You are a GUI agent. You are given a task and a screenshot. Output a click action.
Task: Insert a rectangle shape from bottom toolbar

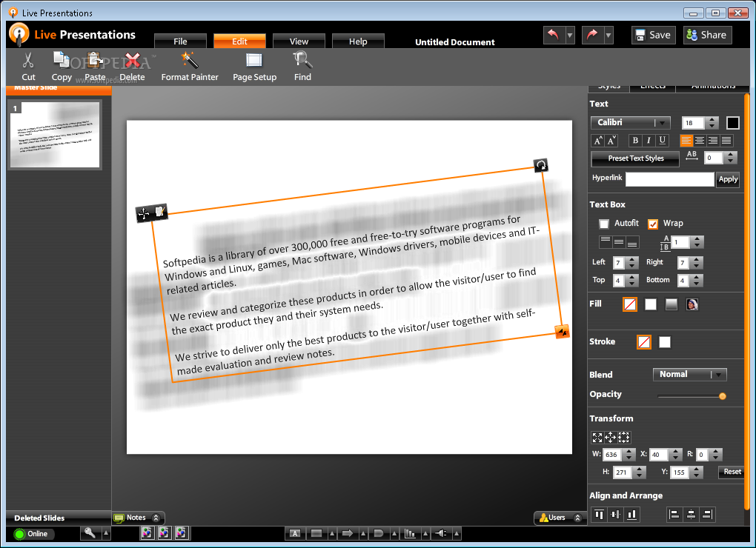[316, 533]
